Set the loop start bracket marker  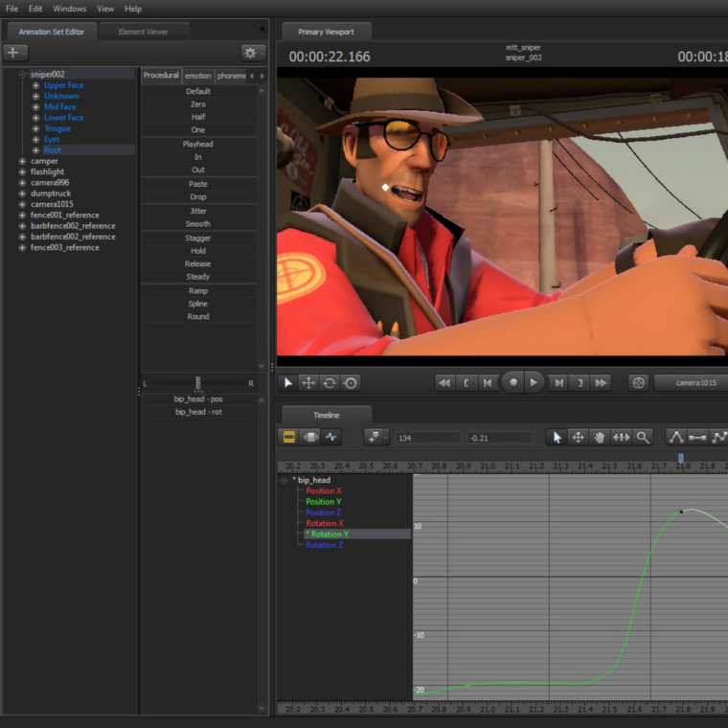(x=466, y=383)
